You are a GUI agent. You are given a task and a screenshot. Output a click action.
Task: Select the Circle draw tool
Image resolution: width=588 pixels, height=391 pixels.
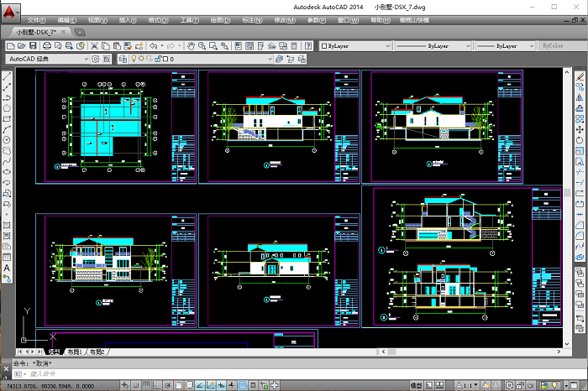(x=7, y=140)
